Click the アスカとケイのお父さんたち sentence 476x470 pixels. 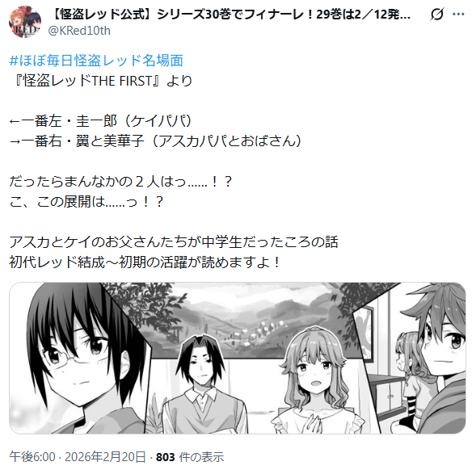tap(174, 241)
